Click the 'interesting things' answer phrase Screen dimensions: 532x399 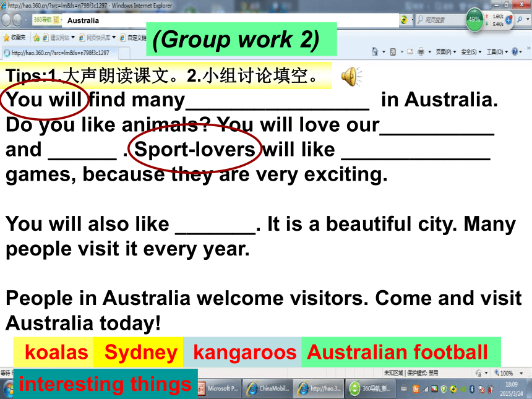[105, 384]
